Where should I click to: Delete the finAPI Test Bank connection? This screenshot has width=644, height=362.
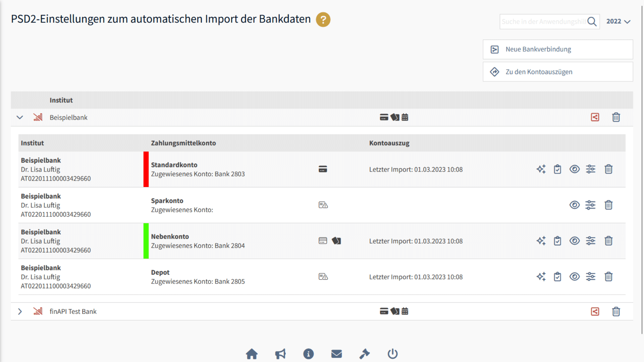click(616, 311)
